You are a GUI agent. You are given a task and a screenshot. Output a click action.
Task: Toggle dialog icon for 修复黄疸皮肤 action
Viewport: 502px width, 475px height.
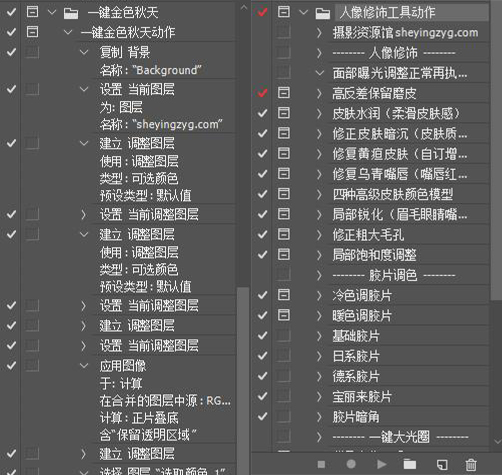tap(284, 153)
